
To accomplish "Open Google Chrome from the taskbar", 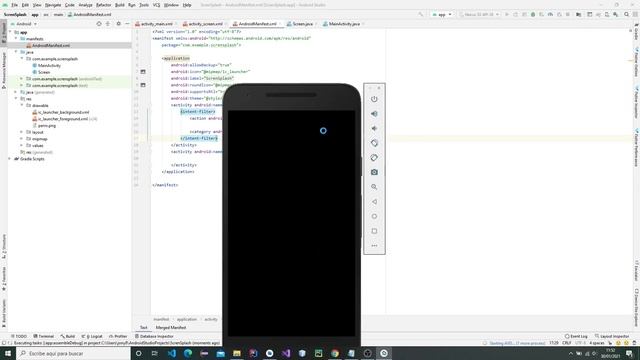I will tap(335, 353).
